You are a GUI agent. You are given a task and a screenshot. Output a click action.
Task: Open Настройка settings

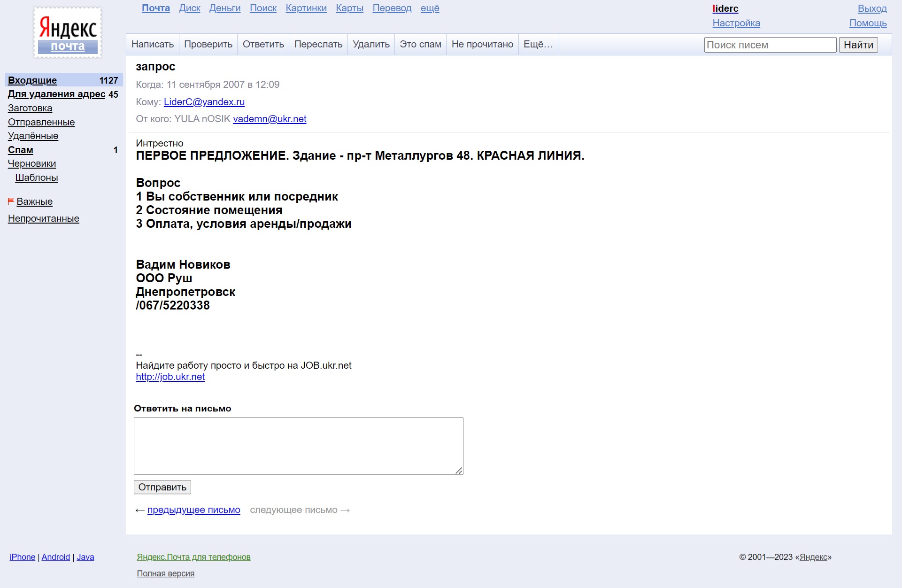(736, 23)
